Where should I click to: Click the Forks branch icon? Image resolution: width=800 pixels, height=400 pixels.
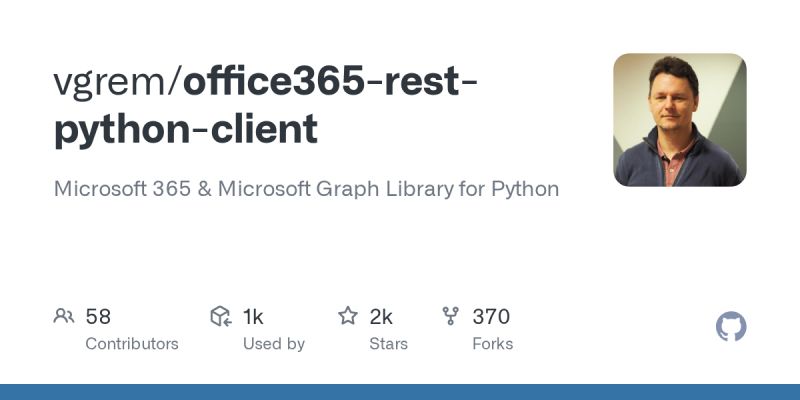[x=451, y=317]
